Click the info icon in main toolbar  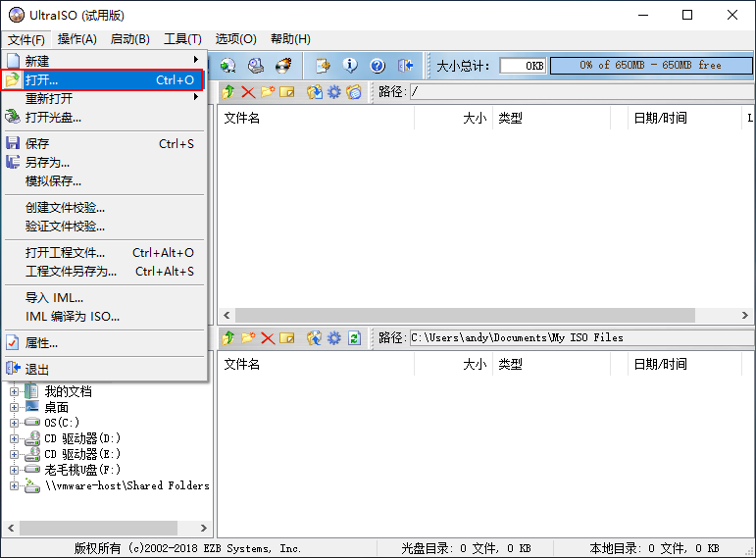(350, 66)
